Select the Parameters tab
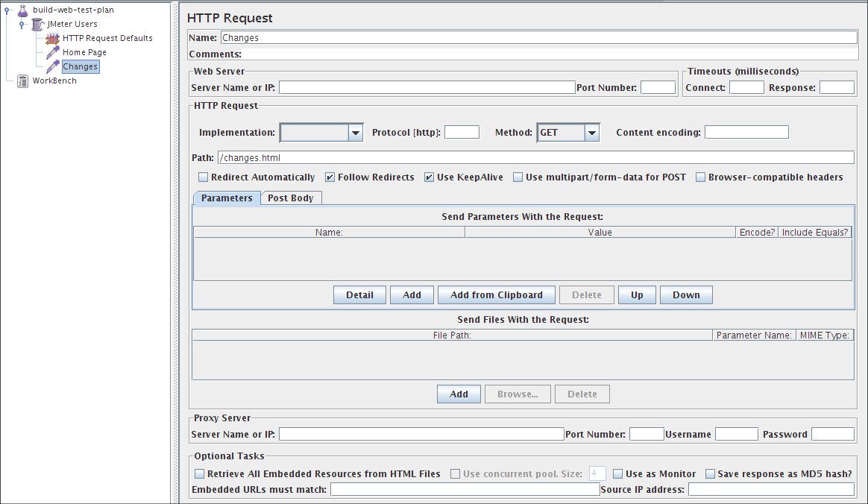The height and width of the screenshot is (504, 868). [227, 198]
